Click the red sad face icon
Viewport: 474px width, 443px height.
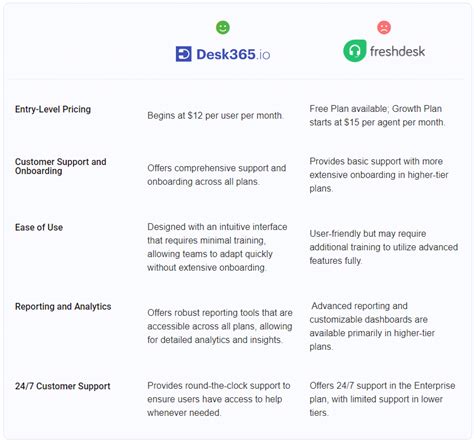(384, 27)
